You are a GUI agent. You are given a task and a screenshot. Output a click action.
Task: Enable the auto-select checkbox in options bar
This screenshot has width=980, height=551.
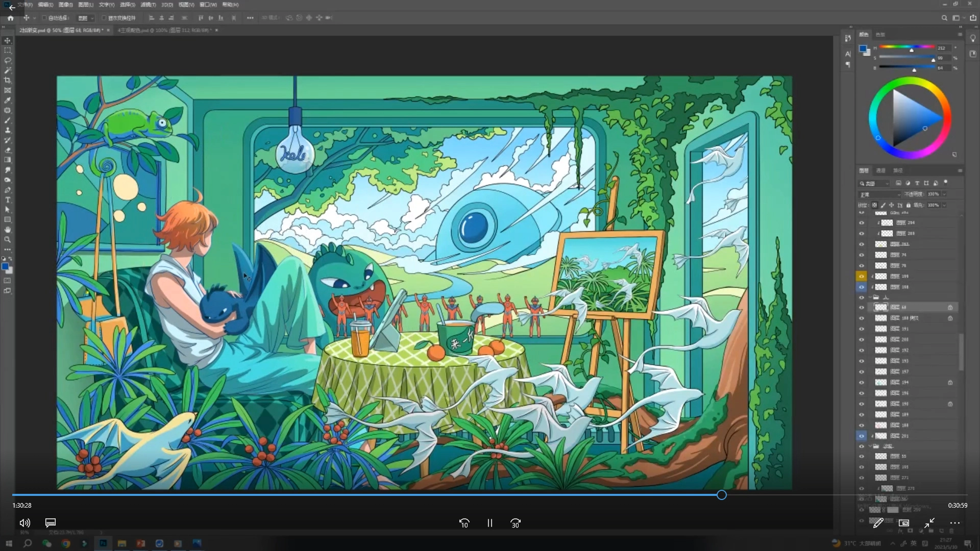point(44,18)
